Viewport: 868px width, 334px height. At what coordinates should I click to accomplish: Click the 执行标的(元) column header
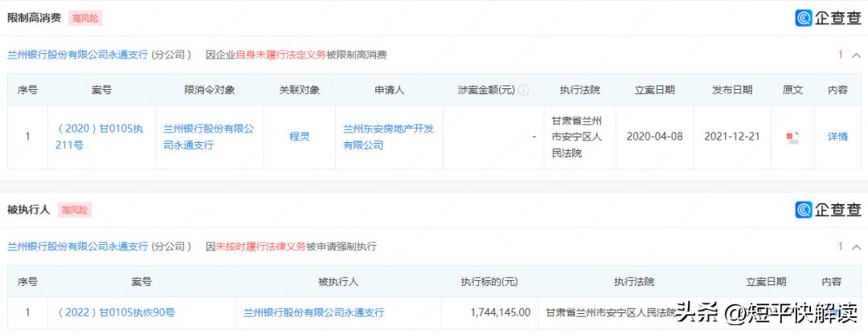click(489, 282)
